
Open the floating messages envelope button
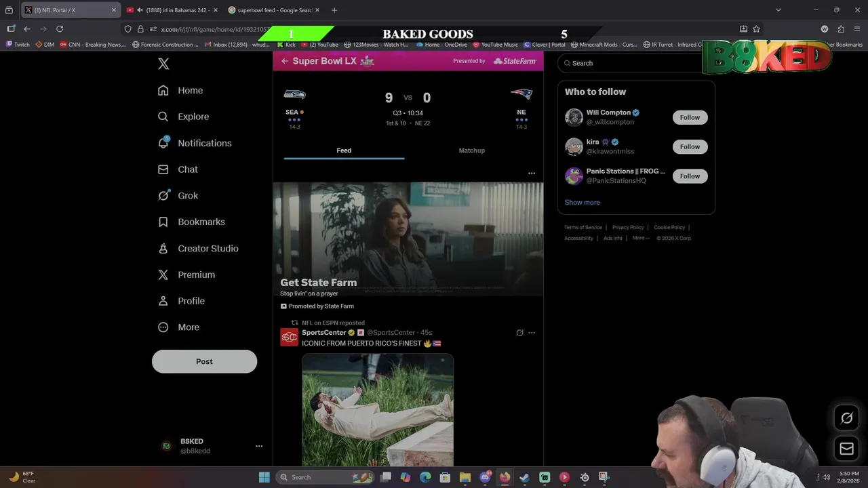point(846,449)
